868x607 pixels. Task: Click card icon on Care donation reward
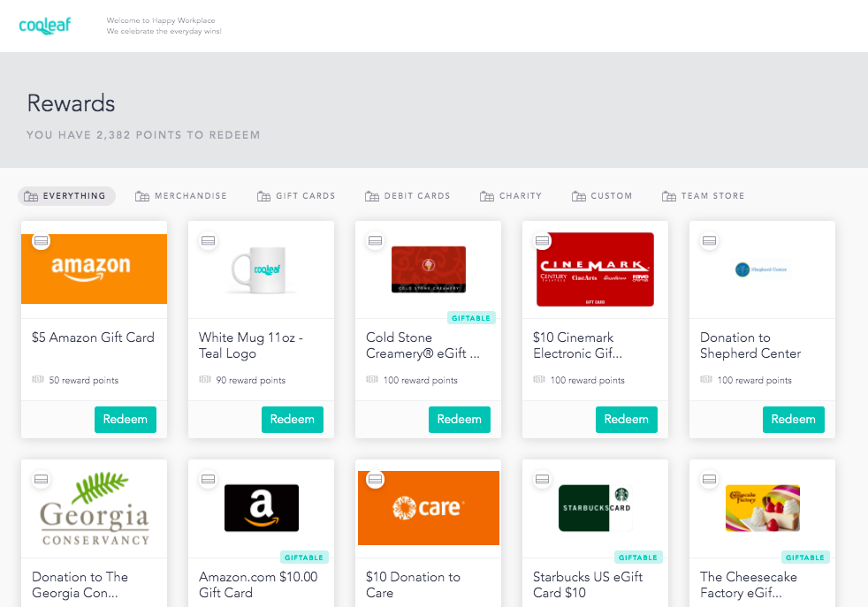pos(376,479)
